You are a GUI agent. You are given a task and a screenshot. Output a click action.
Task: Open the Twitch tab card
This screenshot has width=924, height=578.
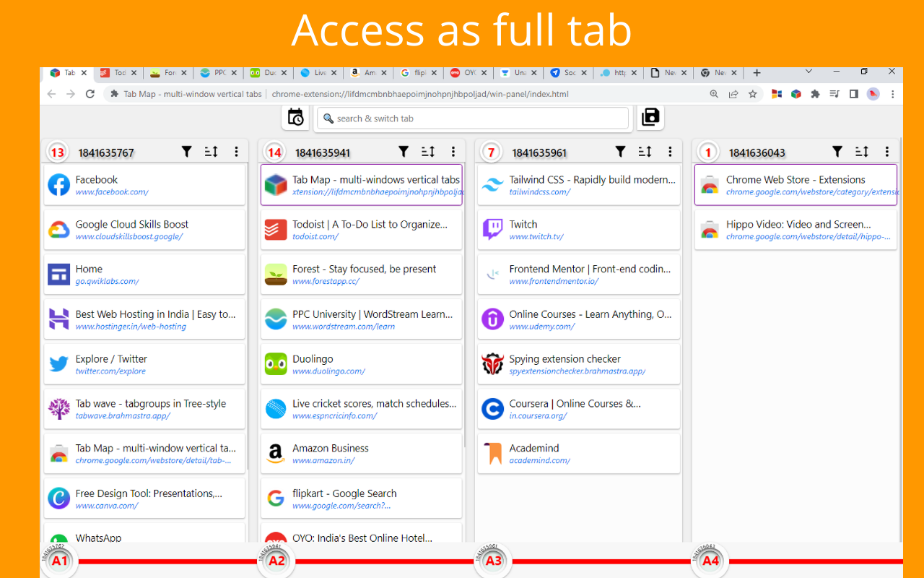[x=579, y=230]
